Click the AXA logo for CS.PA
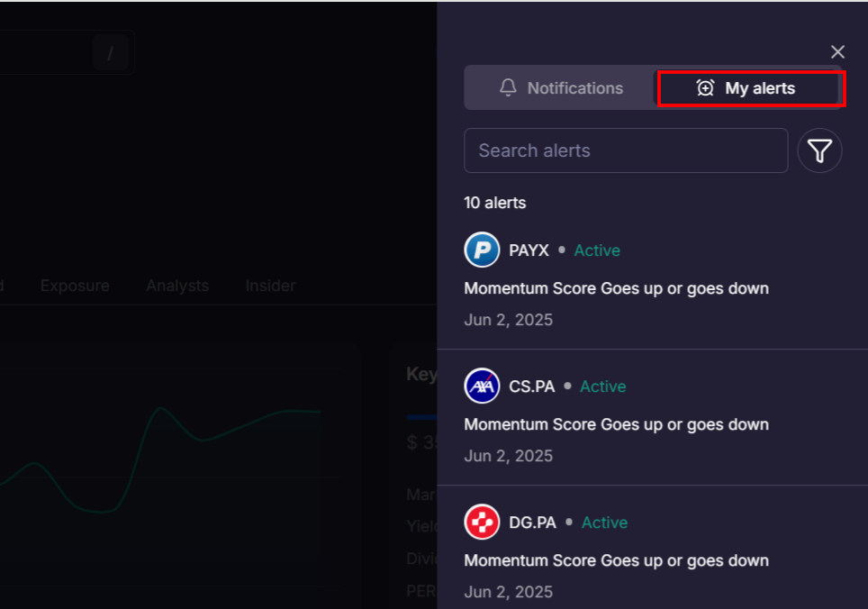The width and height of the screenshot is (868, 609). 482,386
